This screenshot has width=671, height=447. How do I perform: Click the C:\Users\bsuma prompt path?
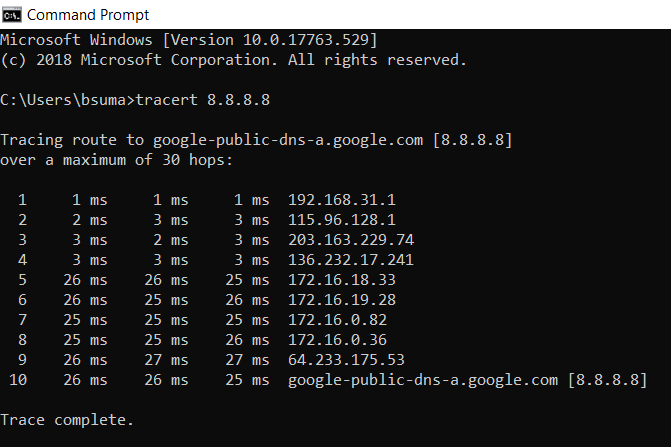point(65,100)
